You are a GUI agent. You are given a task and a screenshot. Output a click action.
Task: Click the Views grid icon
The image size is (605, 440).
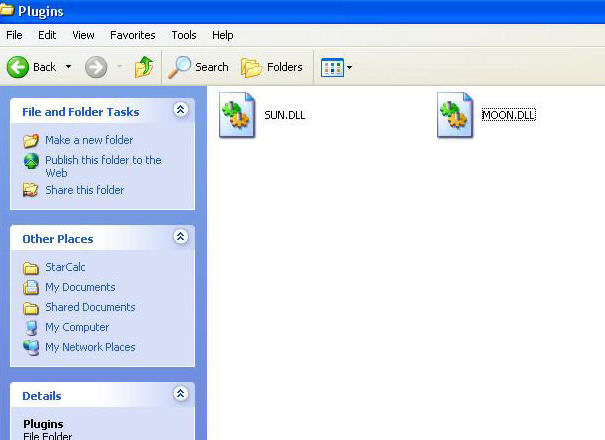[332, 68]
